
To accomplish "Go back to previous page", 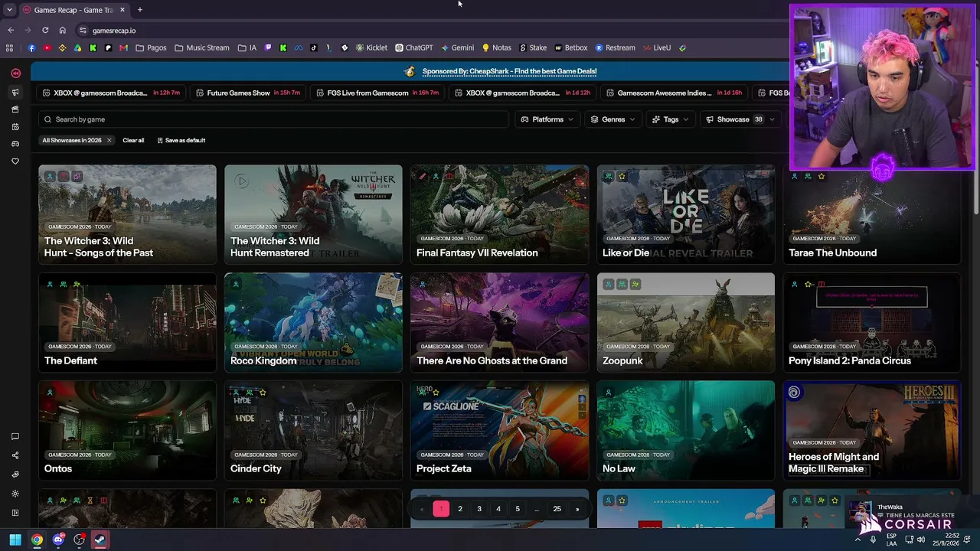I will point(11,30).
